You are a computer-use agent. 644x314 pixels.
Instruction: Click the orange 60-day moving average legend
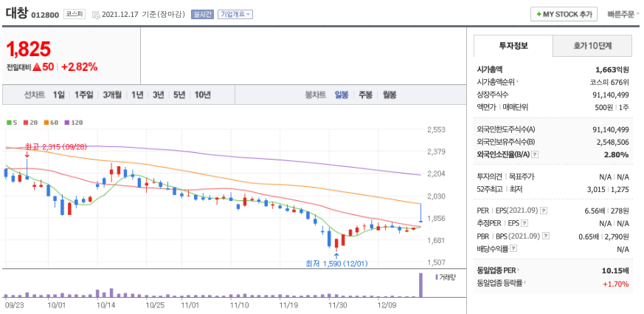pyautogui.click(x=52, y=123)
